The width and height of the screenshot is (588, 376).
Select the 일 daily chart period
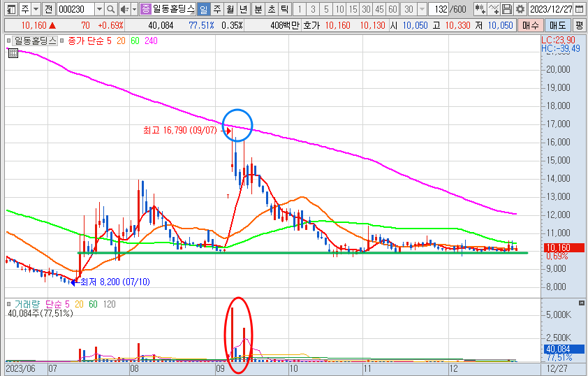point(203,9)
